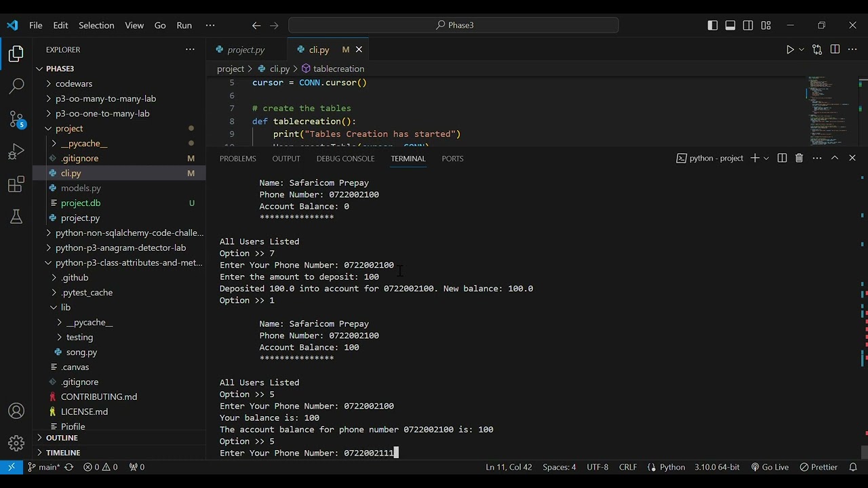Viewport: 868px width, 488px height.
Task: Switch to the PORTS panel tab
Action: [x=452, y=159]
